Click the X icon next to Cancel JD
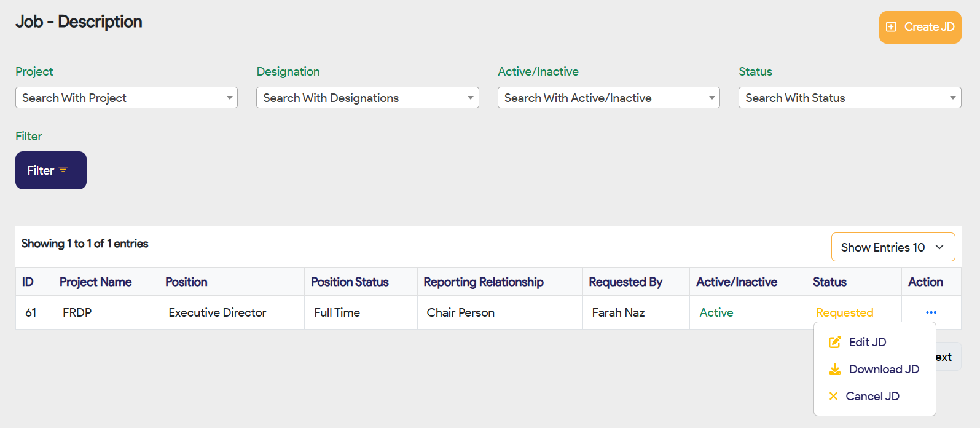980x428 pixels. pos(833,396)
